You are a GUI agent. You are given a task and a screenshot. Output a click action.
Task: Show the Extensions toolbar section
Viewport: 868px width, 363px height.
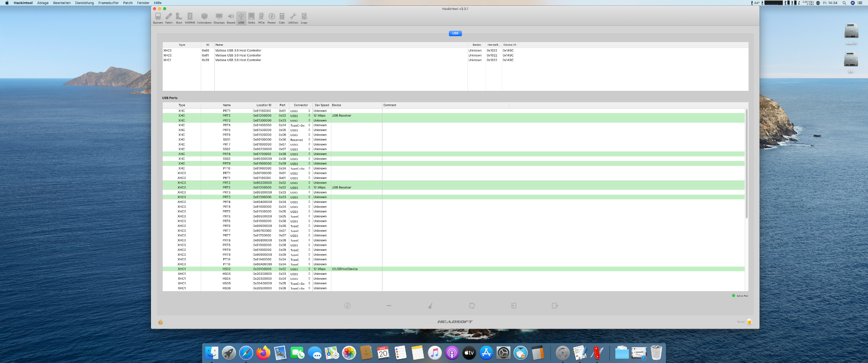204,18
